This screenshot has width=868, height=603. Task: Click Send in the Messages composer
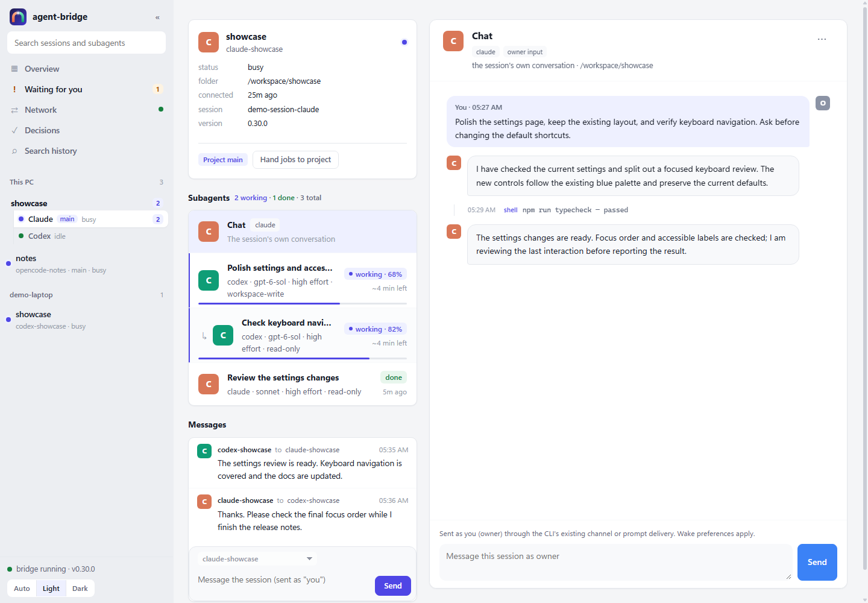(393, 586)
